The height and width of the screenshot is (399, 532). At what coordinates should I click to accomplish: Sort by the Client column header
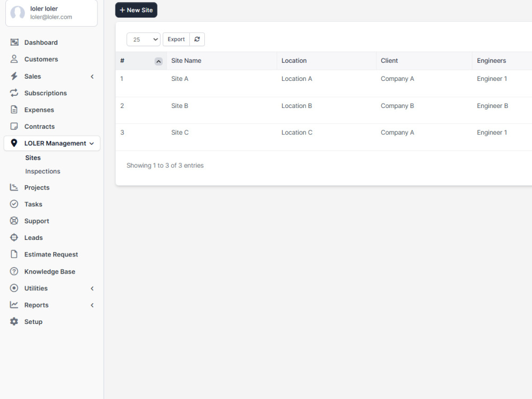pyautogui.click(x=424, y=61)
